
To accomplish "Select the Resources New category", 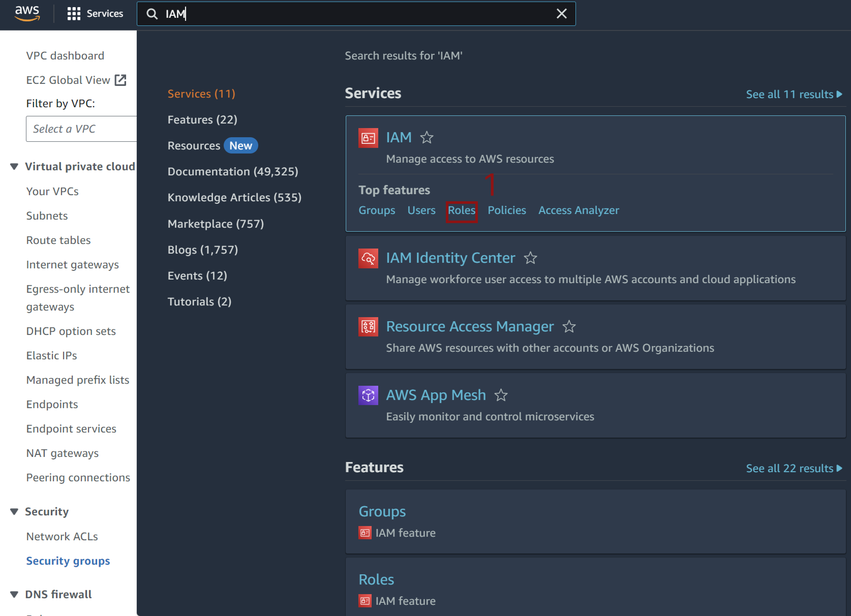I will tap(212, 146).
